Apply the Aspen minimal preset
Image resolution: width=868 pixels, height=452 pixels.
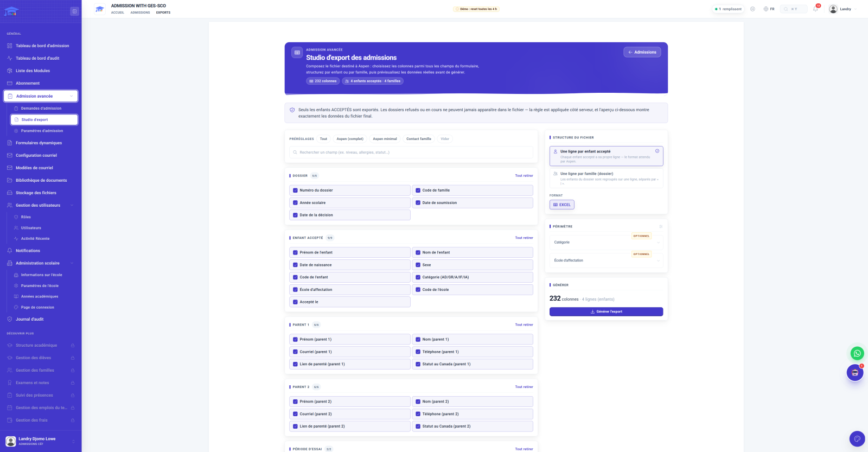(x=385, y=139)
